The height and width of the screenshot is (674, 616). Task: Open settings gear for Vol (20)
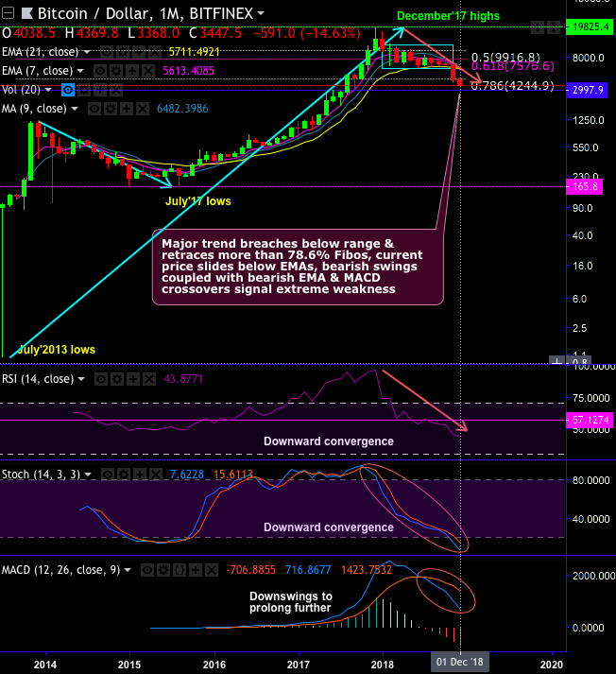[x=84, y=90]
